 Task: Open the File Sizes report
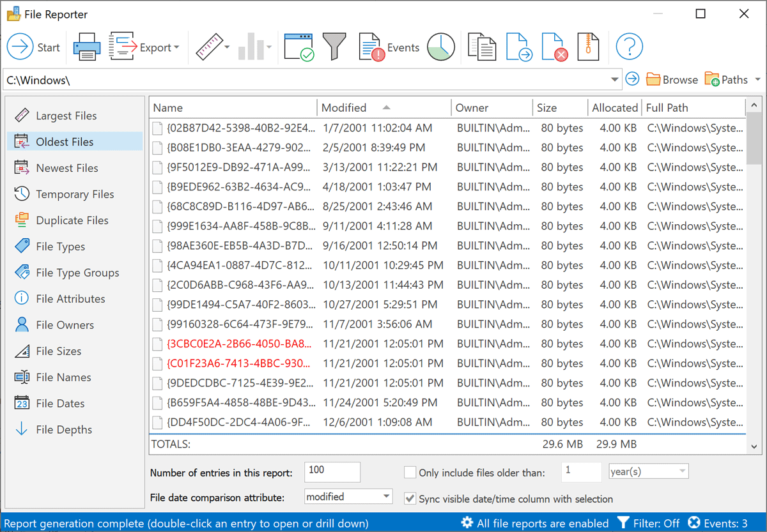coord(75,351)
